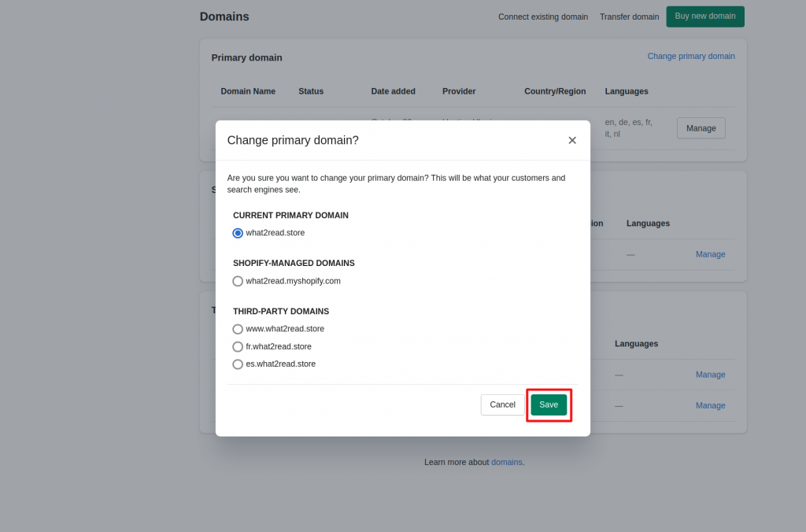Click the "Change primary domain?" dialog title

pos(293,140)
